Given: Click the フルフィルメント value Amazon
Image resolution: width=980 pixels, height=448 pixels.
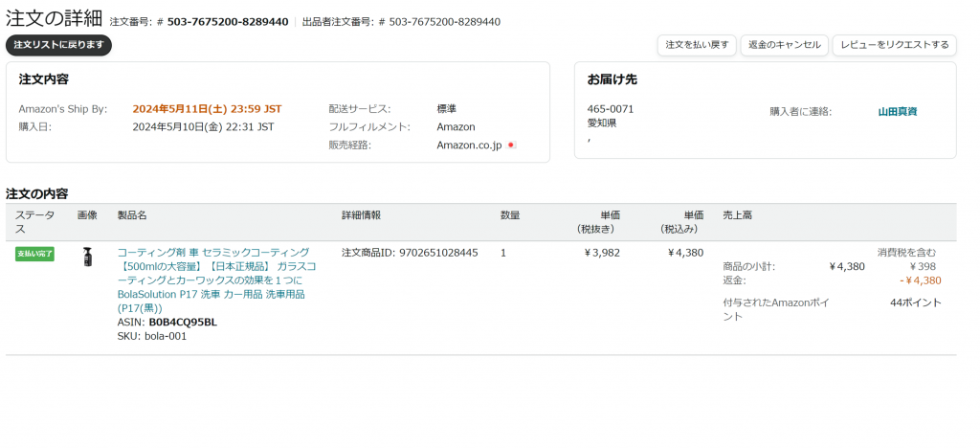Looking at the screenshot, I should point(456,127).
